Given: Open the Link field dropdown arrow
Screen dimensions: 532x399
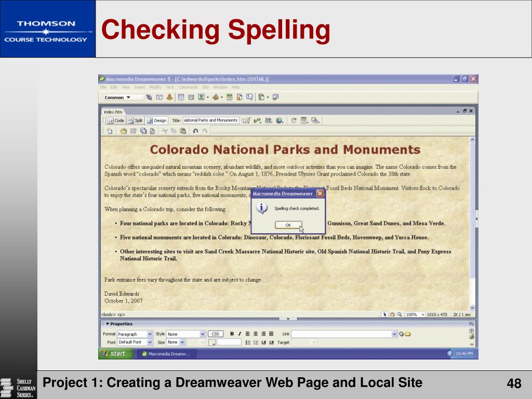Looking at the screenshot, I should 394,334.
